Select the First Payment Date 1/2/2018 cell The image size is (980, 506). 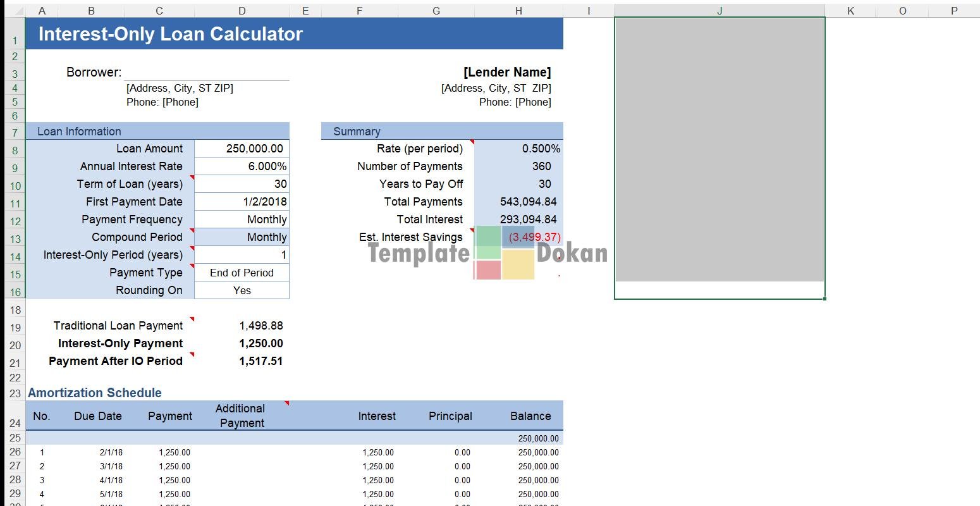click(x=242, y=202)
